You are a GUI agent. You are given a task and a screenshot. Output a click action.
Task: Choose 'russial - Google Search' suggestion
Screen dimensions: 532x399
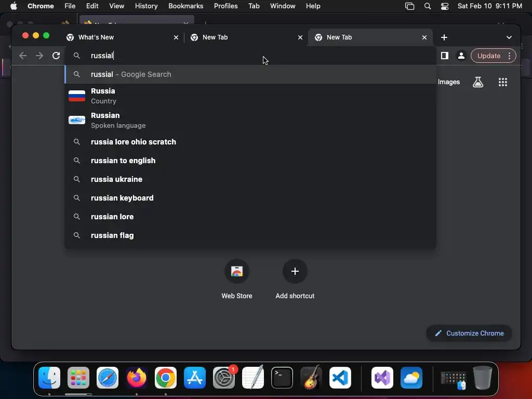250,74
